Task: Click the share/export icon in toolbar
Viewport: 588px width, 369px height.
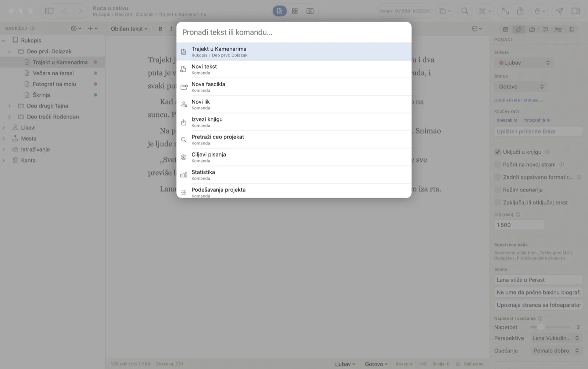Action: point(520,11)
